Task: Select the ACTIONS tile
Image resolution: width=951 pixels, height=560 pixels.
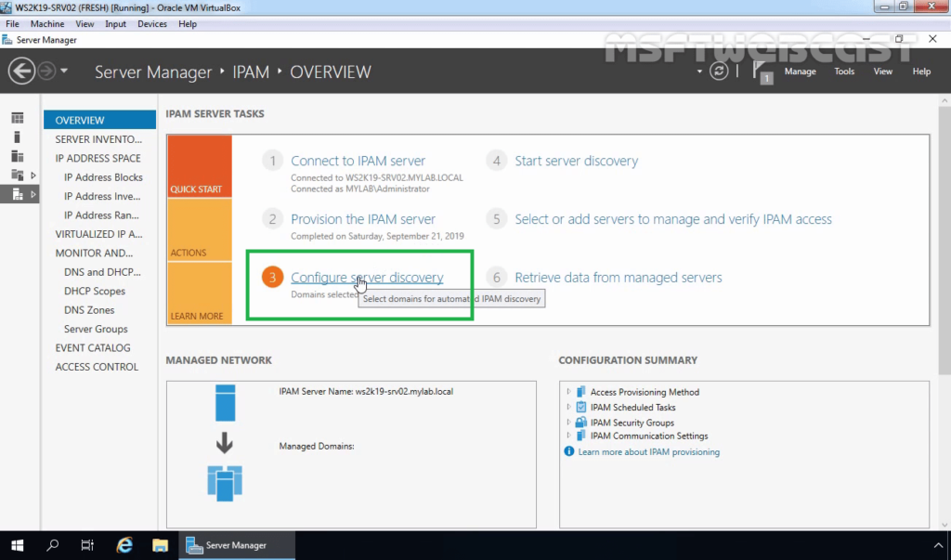Action: [x=200, y=230]
